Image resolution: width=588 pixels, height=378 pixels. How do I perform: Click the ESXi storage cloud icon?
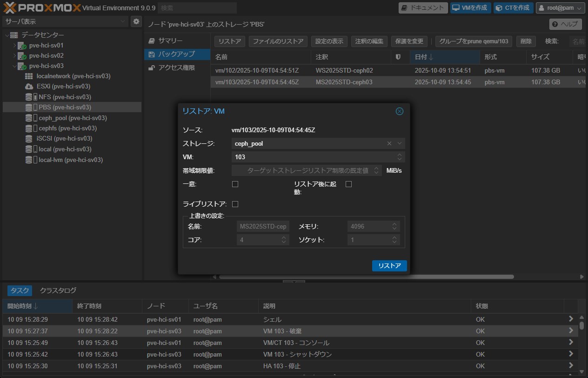click(x=29, y=87)
